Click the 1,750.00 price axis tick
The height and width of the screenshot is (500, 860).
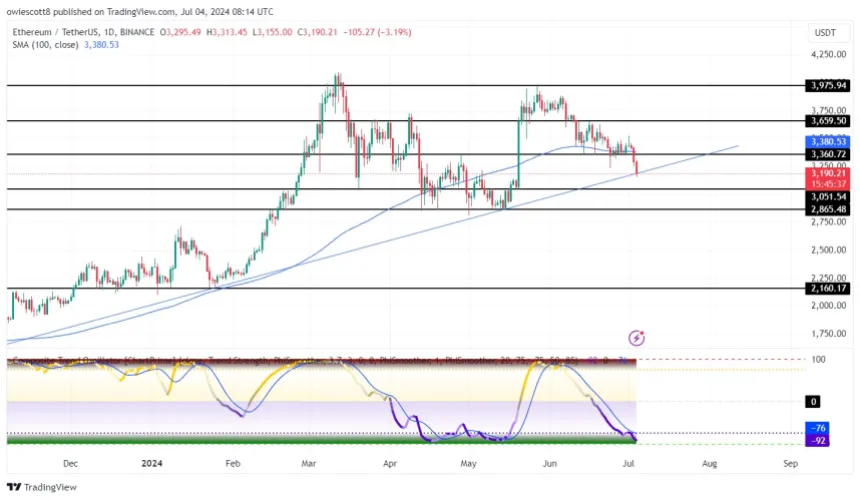tap(829, 333)
